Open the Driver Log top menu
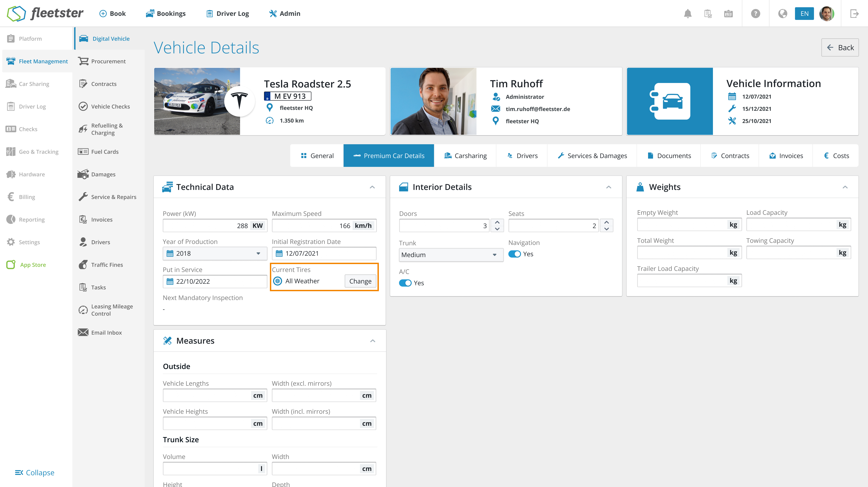868x487 pixels. 227,14
